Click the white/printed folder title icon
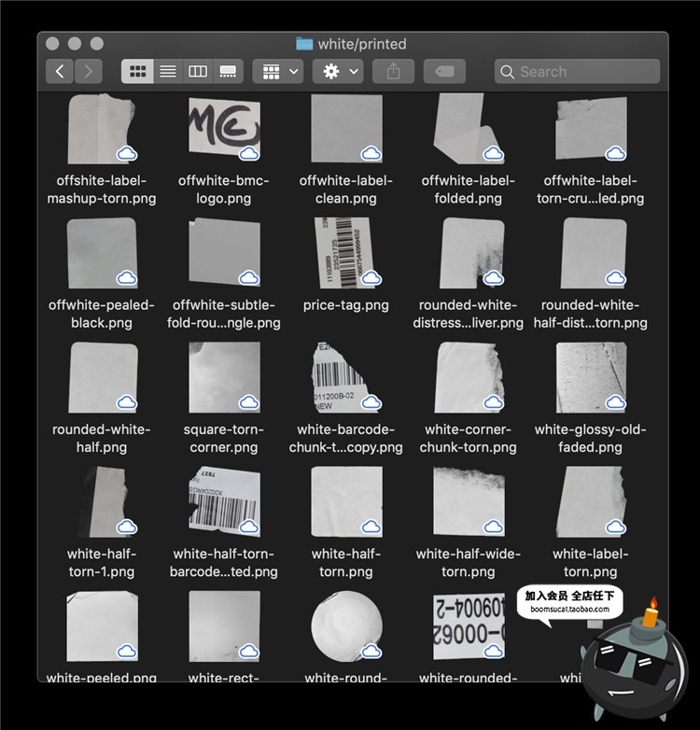The image size is (700, 730). pyautogui.click(x=304, y=44)
